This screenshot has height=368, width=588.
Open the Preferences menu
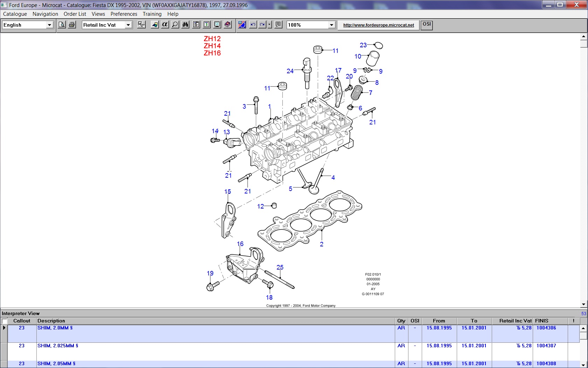[124, 14]
